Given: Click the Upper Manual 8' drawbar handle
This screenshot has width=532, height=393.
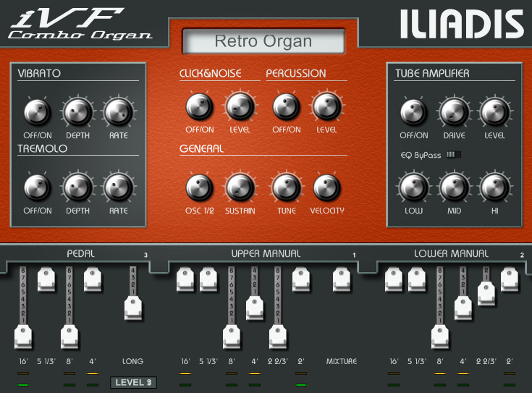Looking at the screenshot, I should point(232,337).
